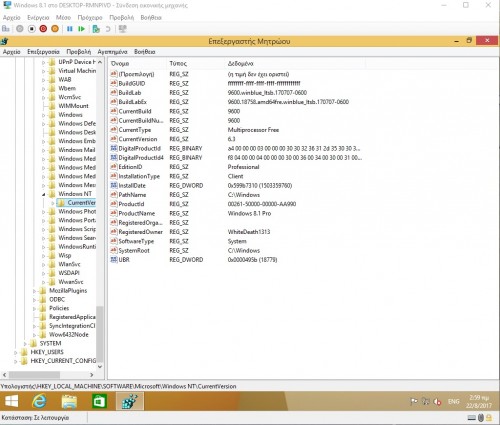Click the Enhanced Session monitor icon
This screenshot has width=500, height=425.
click(x=123, y=29)
